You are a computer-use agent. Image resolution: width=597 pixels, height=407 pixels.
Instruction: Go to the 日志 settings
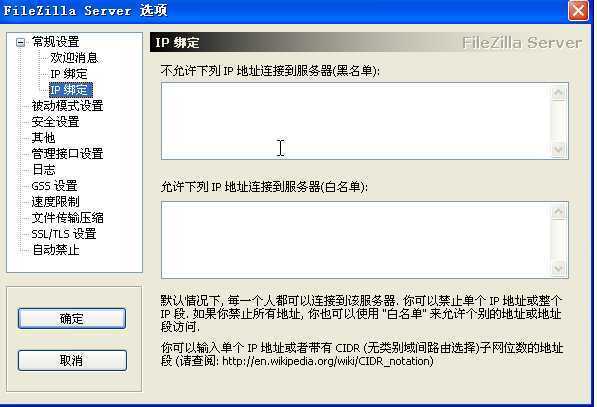click(x=43, y=170)
